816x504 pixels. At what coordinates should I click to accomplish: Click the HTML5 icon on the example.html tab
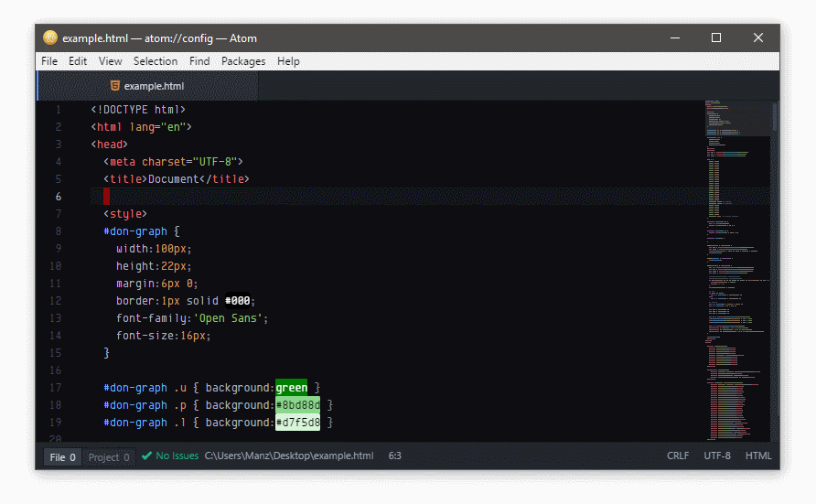(115, 86)
